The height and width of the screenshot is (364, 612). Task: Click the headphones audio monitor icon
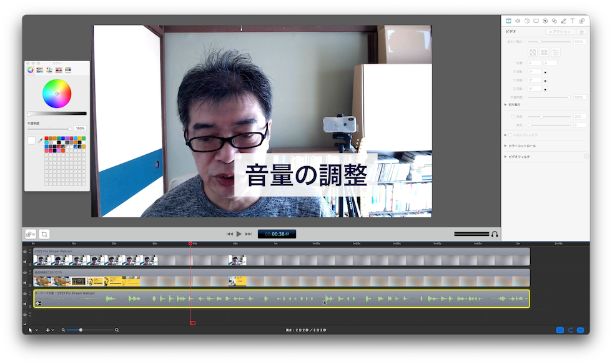pos(495,234)
